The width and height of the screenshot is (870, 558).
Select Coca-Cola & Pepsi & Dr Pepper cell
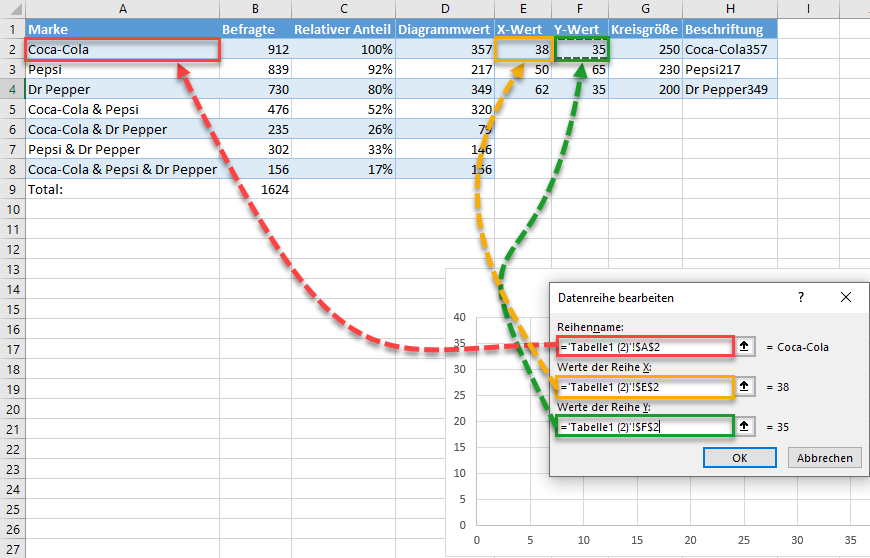123,169
